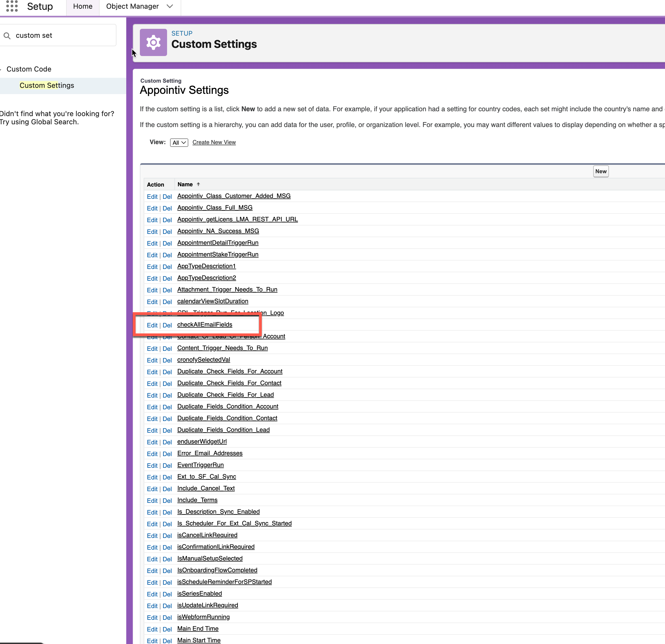Open Main End Time setting
Viewport: 665px width, 644px height.
(x=198, y=629)
